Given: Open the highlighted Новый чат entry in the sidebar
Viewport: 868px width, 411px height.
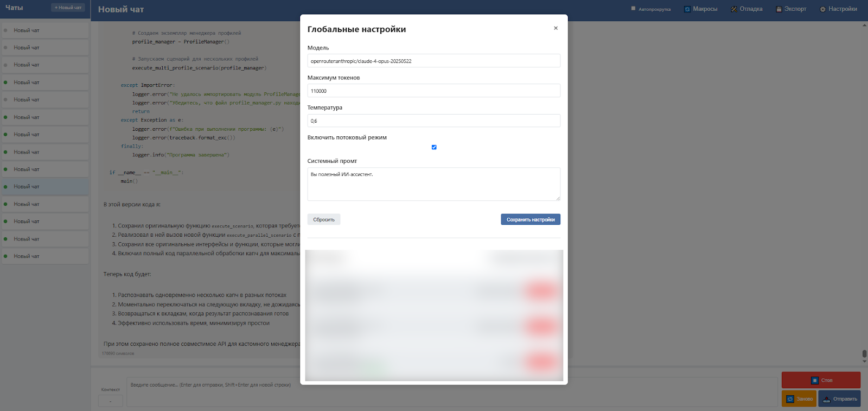Looking at the screenshot, I should click(46, 186).
